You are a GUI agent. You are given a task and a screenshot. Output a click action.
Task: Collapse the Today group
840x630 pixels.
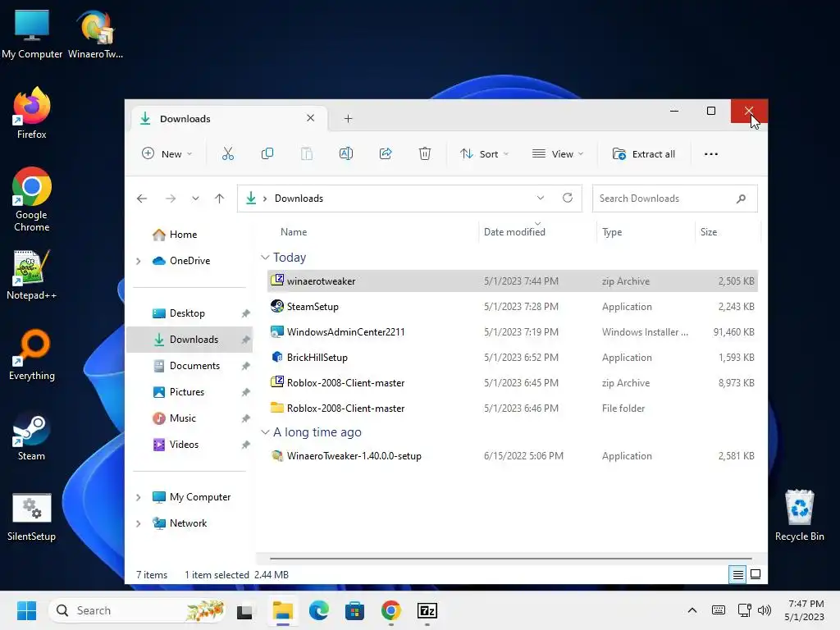(265, 258)
